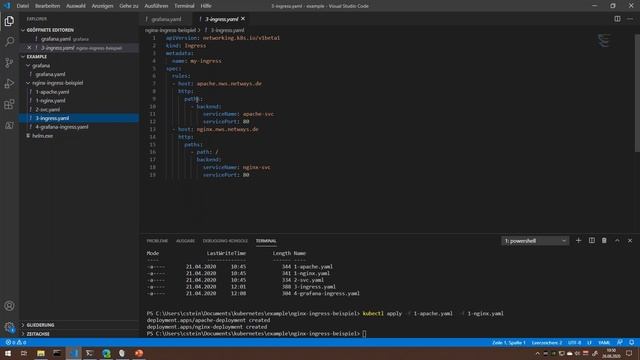The width and height of the screenshot is (640, 360).
Task: Collapse the nginx-ingress-beispiel folder
Action: (x=58, y=83)
